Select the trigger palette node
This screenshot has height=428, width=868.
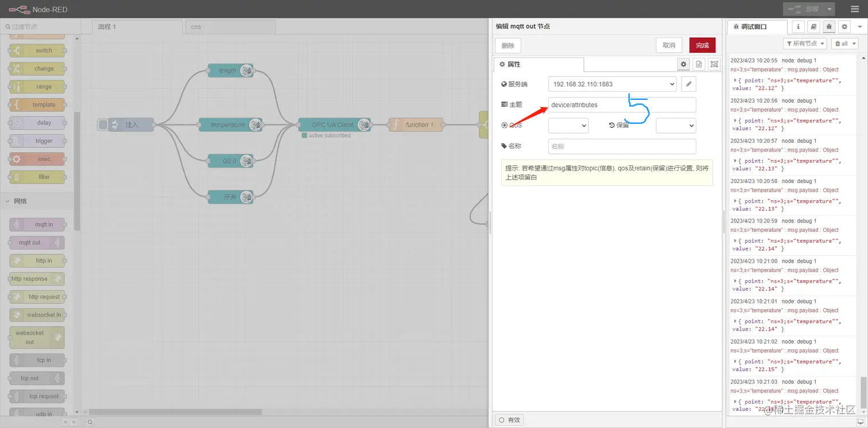37,141
